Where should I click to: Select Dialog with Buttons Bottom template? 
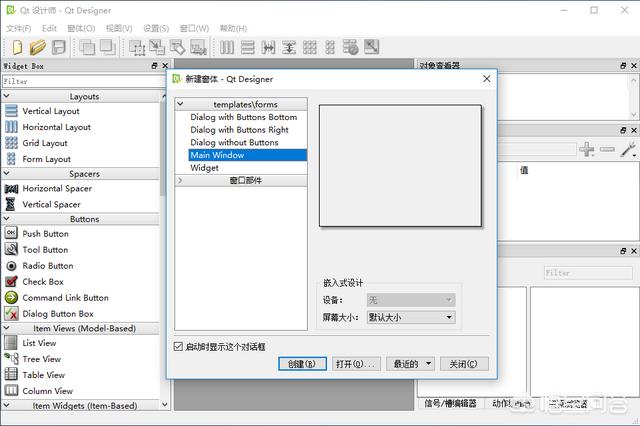pos(243,117)
